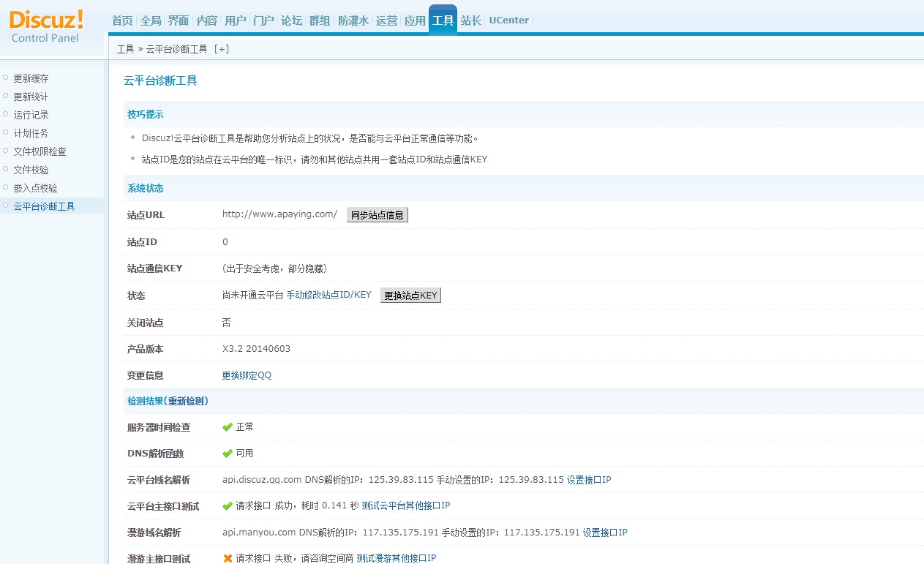Viewport: 924px width, 564px height.
Task: Open the 论坛 top menu
Action: coord(292,20)
